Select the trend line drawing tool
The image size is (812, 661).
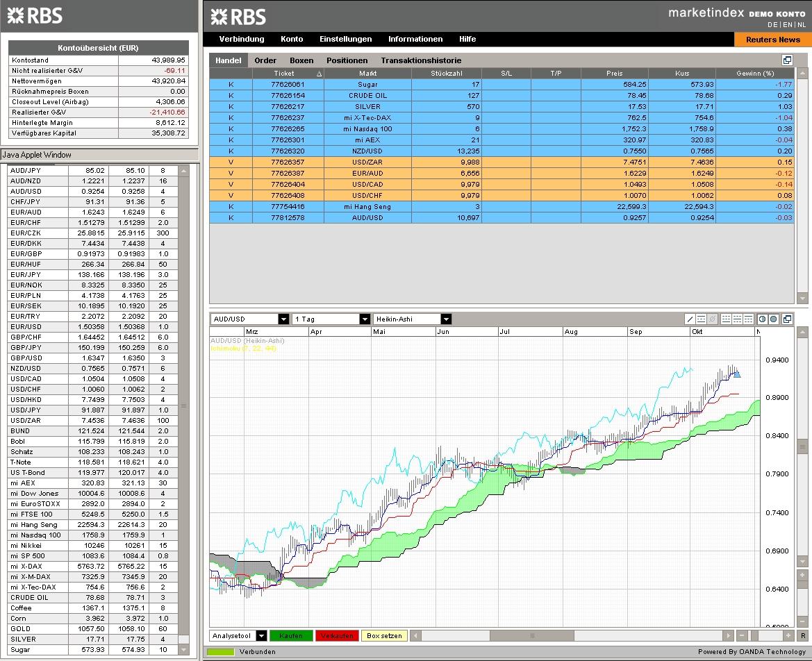690,319
